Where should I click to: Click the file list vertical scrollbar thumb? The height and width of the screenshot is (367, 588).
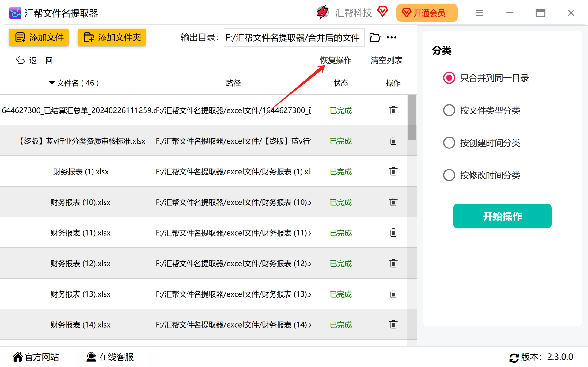click(412, 118)
